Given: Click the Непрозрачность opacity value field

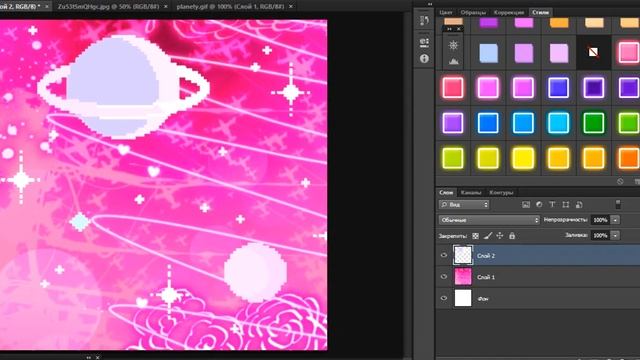Looking at the screenshot, I should [600, 220].
